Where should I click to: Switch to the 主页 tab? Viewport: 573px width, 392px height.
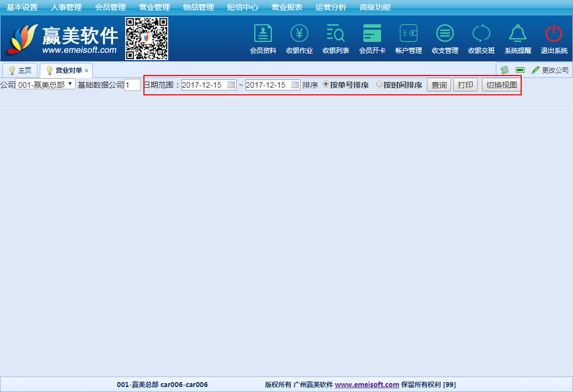[x=20, y=70]
